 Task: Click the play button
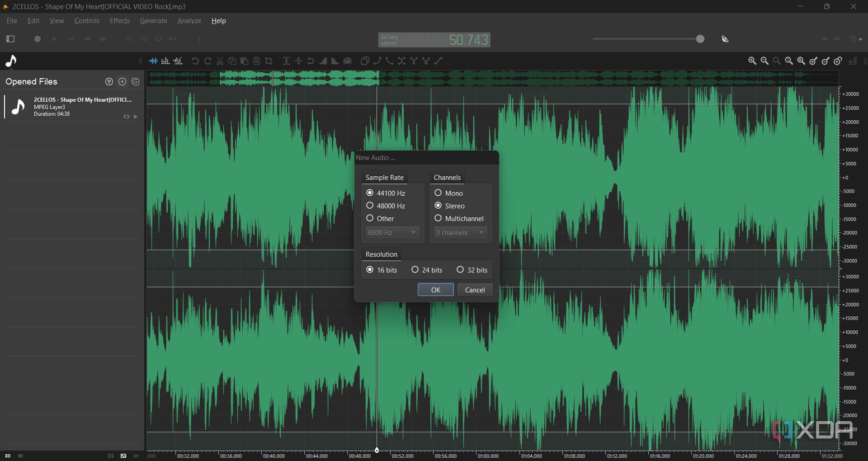point(54,39)
